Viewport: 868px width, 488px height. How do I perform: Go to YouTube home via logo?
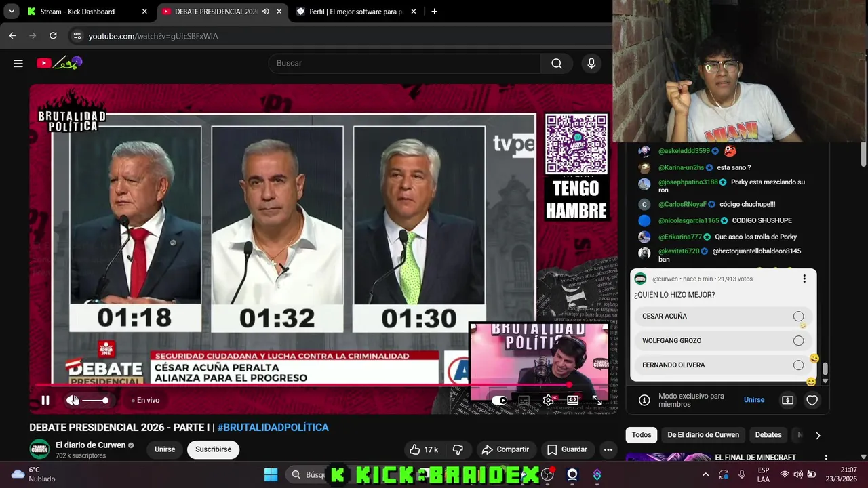point(60,63)
